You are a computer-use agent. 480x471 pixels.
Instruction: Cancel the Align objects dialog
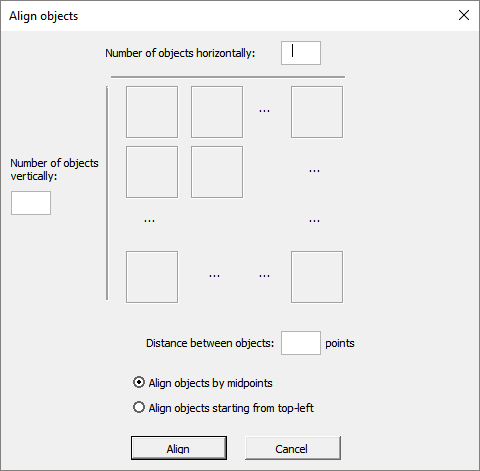pyautogui.click(x=293, y=448)
